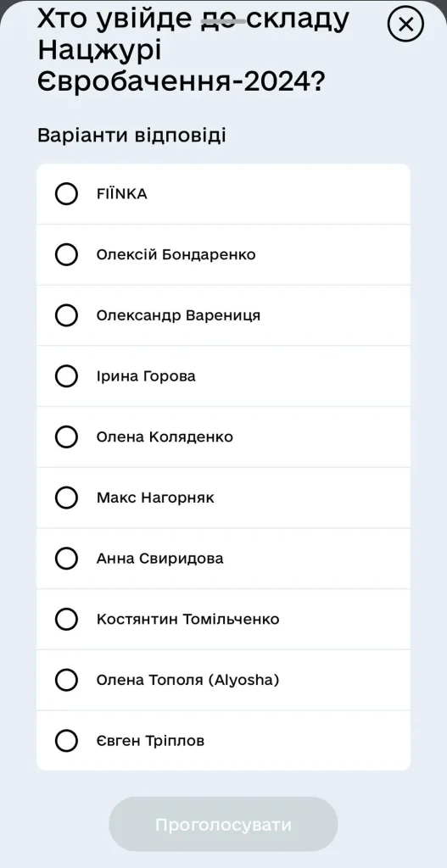447x868 pixels.
Task: Select the FIЇNKA radio option
Action: pos(66,194)
